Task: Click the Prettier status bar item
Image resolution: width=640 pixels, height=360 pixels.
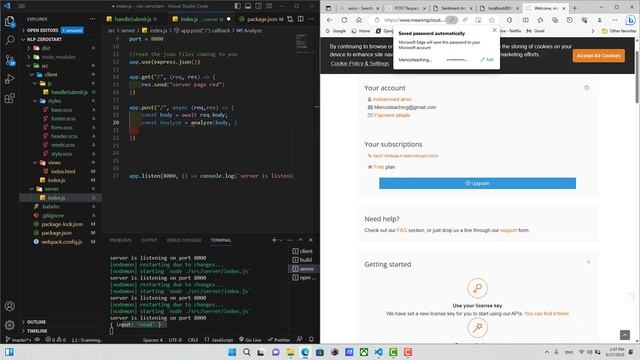Action: 279,340
